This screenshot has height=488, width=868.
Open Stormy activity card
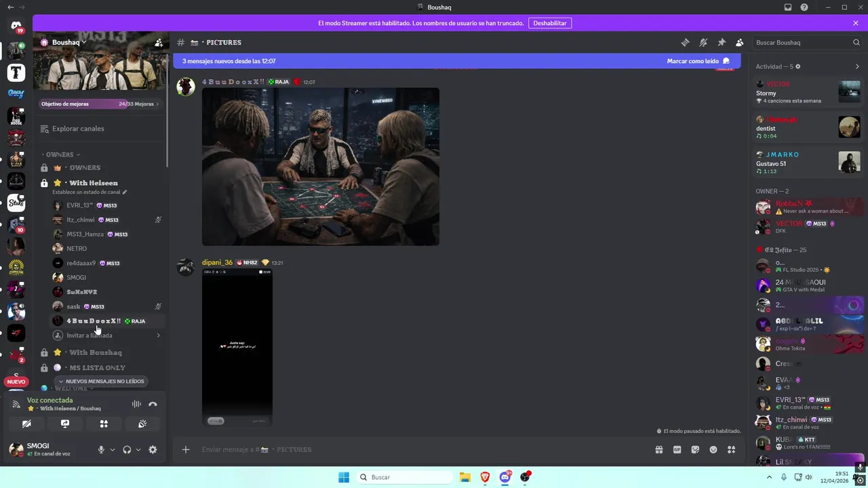tap(808, 92)
